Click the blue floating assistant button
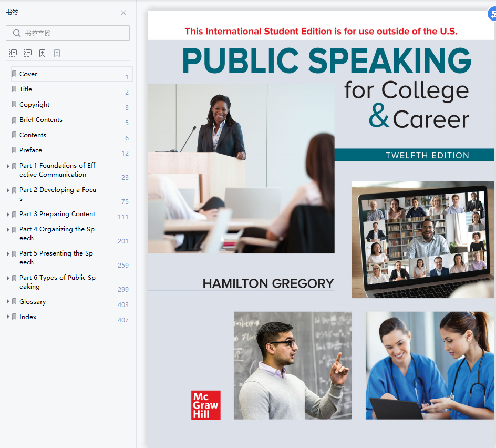Image resolution: width=496 pixels, height=448 pixels. coord(492,14)
